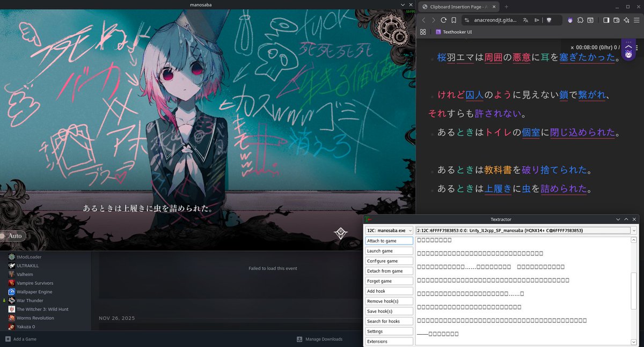
Task: Click the mascot face on purple widget
Action: [x=628, y=54]
